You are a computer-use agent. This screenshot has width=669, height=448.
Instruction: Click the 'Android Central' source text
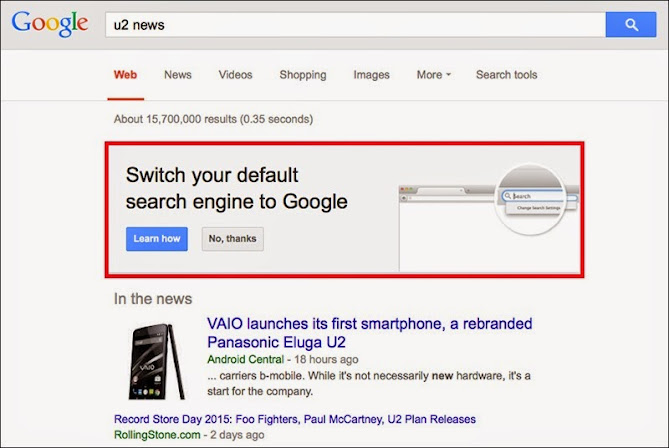click(x=245, y=359)
